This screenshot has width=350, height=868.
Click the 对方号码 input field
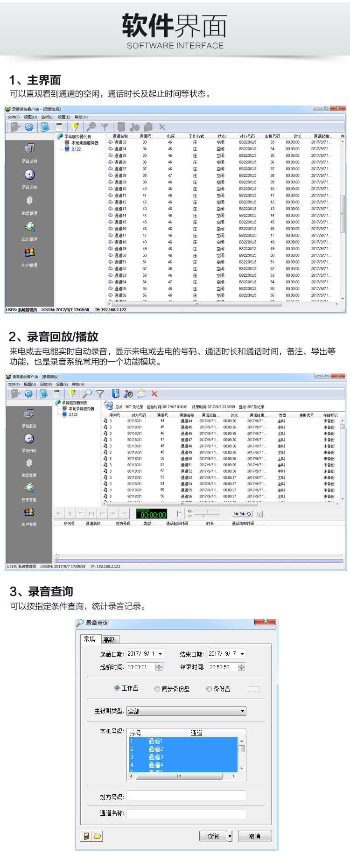(x=186, y=796)
